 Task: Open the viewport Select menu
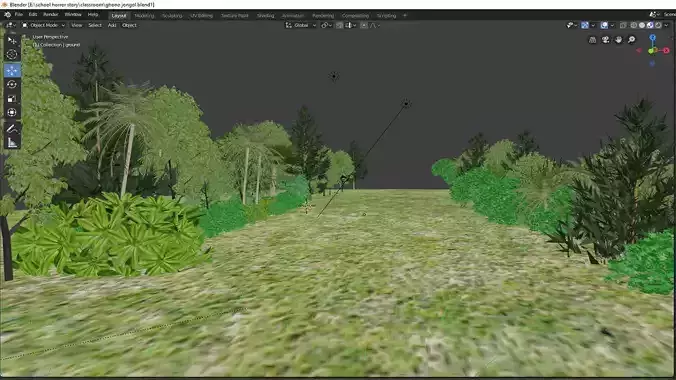95,25
